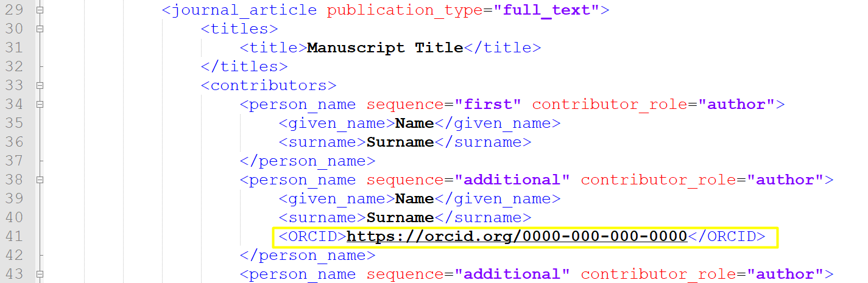
Task: Click line number 31 in the margin
Action: tap(14, 47)
